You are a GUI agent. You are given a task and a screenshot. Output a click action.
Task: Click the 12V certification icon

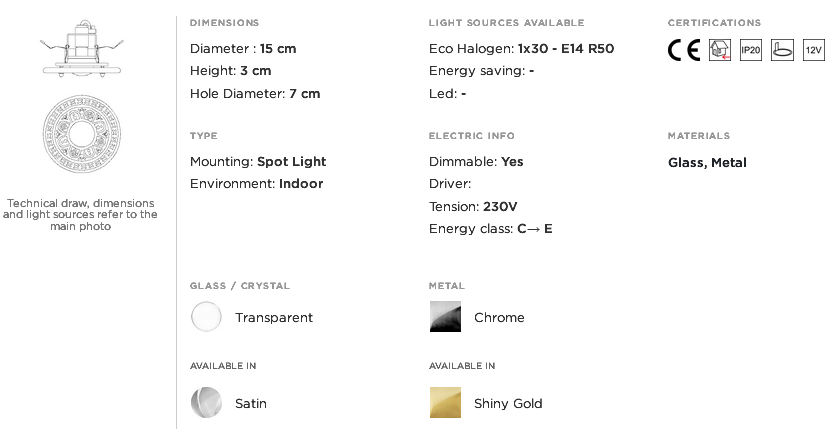[x=813, y=50]
